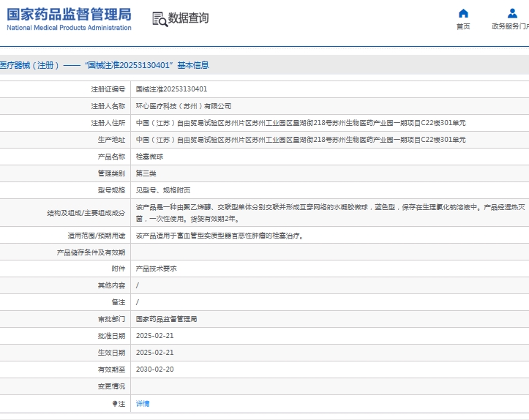Click the 型号规格 label
Image resolution: width=529 pixels, height=420 pixels.
[111, 190]
